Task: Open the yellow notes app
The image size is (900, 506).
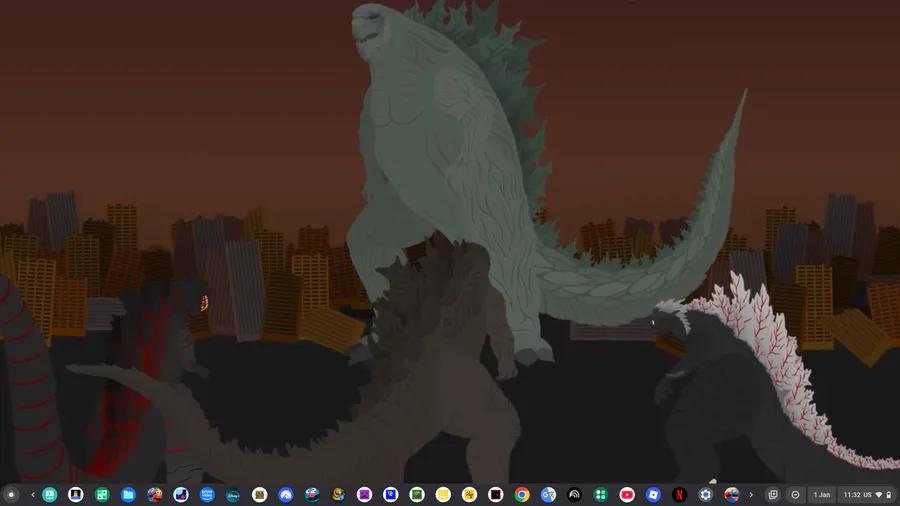Action: coord(443,495)
